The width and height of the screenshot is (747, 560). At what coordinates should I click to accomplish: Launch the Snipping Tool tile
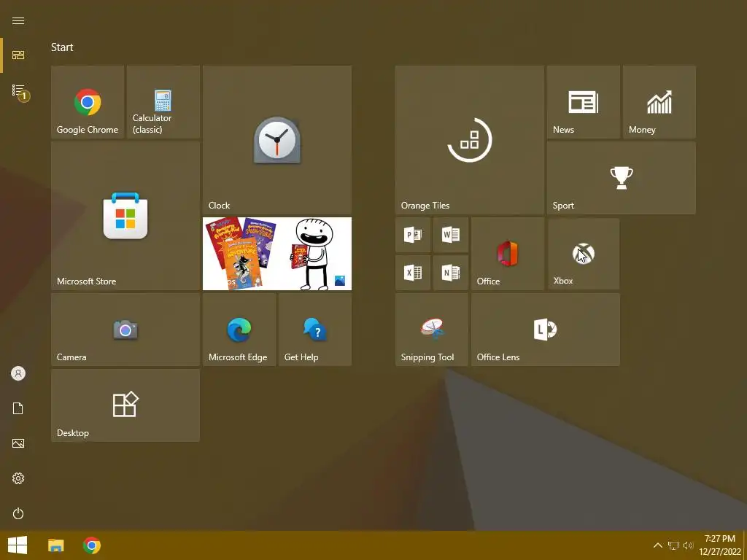coord(432,330)
